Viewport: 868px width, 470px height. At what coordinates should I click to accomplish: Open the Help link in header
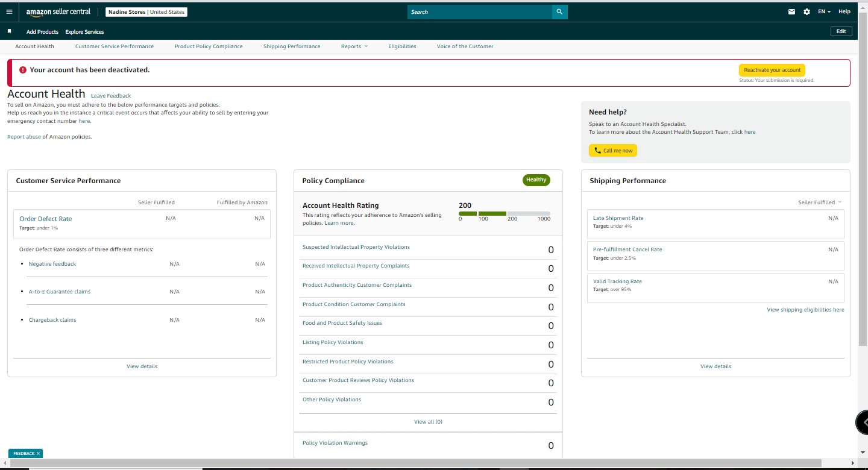coord(844,11)
